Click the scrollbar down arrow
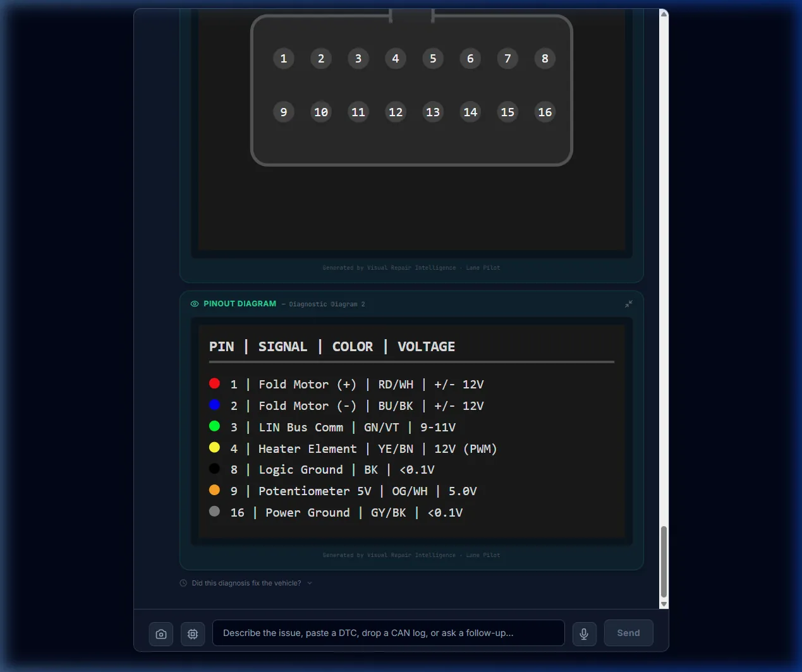This screenshot has height=672, width=802. [664, 604]
